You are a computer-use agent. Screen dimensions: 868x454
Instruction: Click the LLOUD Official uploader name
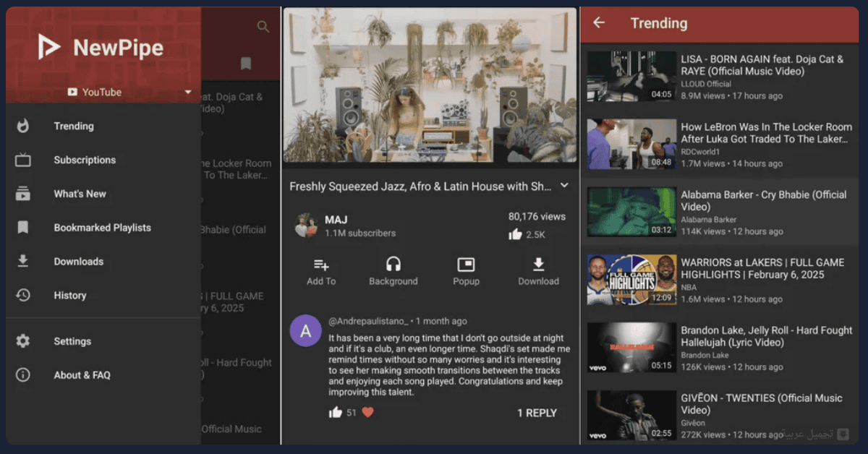pyautogui.click(x=706, y=84)
